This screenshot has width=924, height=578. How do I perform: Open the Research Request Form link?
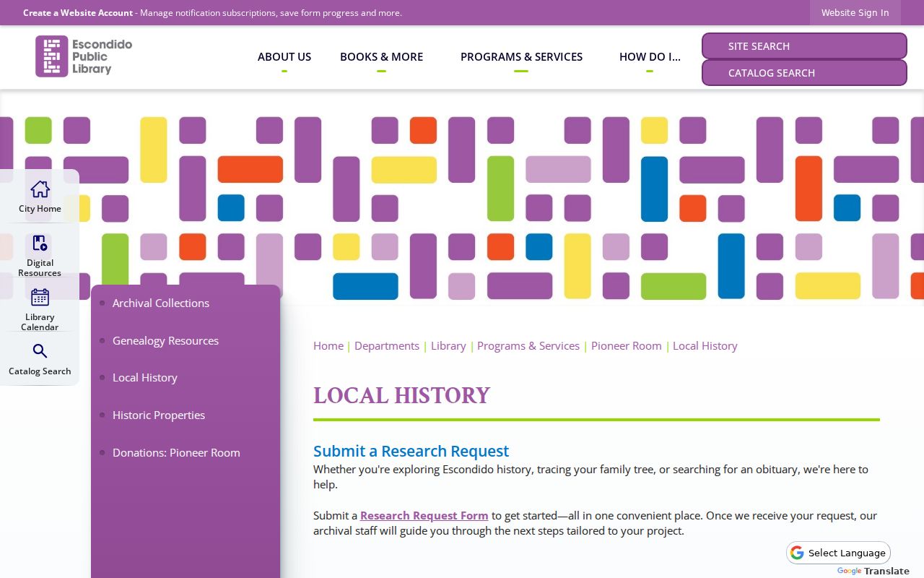424,515
